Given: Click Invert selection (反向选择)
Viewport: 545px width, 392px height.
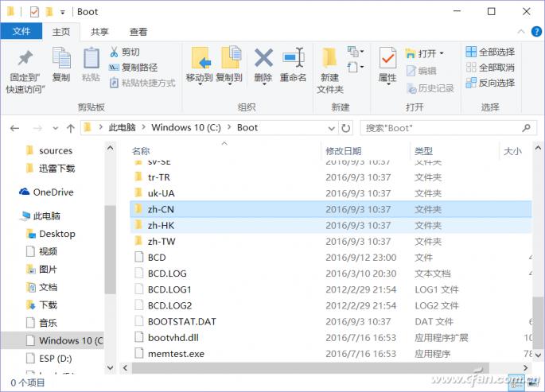Looking at the screenshot, I should click(x=490, y=83).
